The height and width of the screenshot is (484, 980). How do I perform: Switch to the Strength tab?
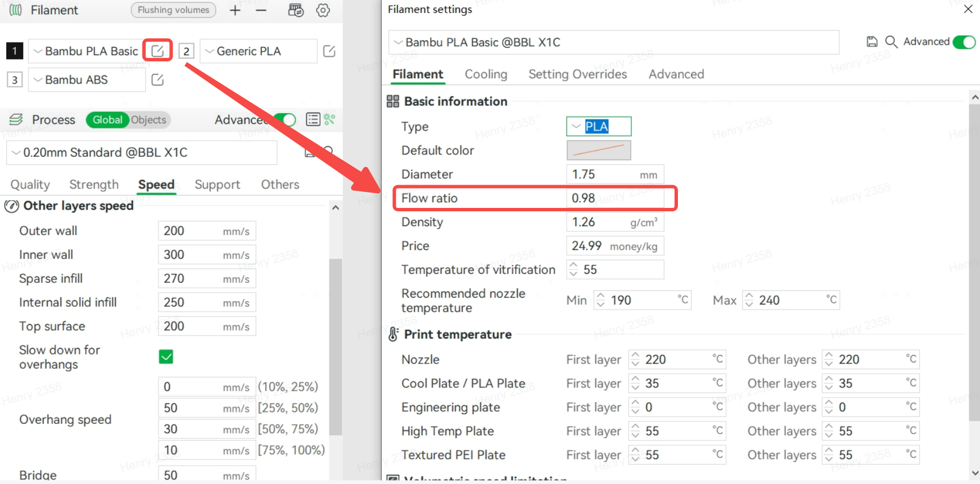pos(94,185)
